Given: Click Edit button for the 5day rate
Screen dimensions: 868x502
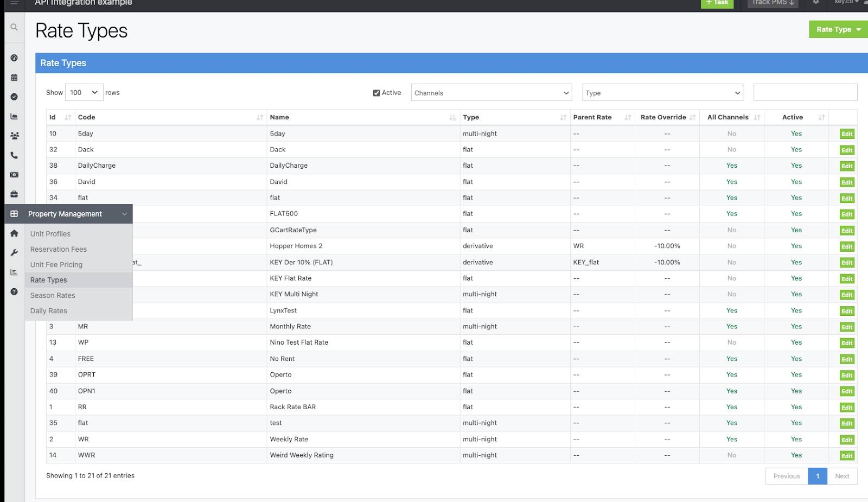Looking at the screenshot, I should (x=846, y=134).
